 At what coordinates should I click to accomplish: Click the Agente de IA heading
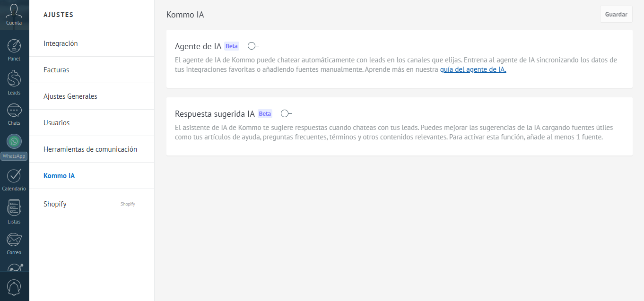tap(198, 46)
